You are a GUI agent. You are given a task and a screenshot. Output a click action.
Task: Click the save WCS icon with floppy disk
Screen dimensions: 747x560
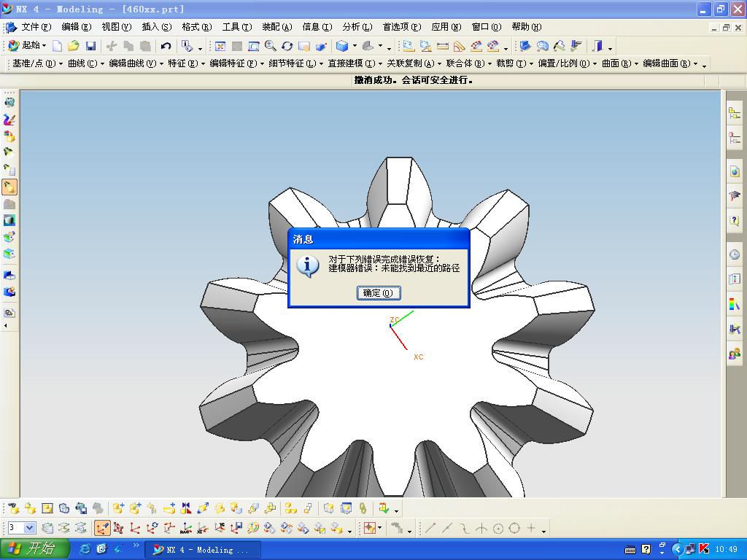point(236,528)
